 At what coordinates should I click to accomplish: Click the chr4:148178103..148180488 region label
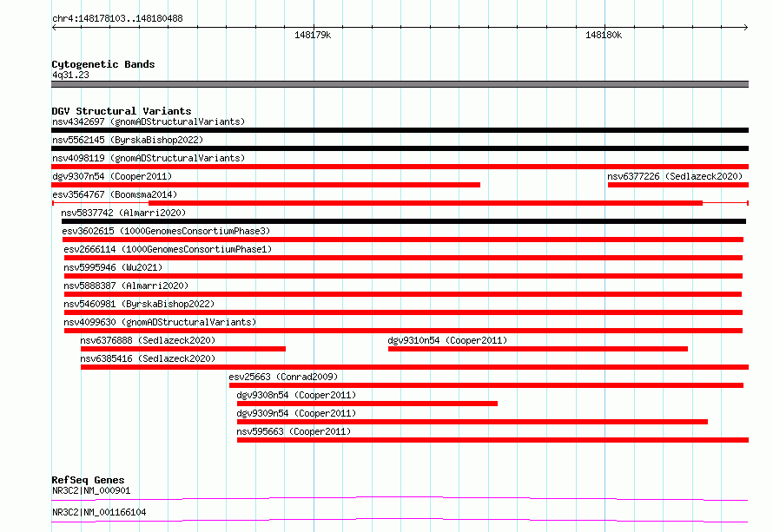pos(117,18)
